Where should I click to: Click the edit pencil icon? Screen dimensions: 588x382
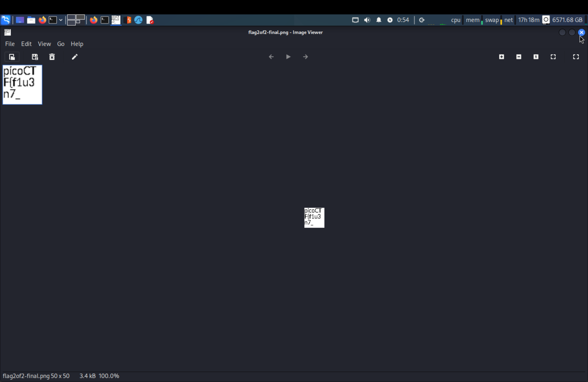click(x=75, y=57)
